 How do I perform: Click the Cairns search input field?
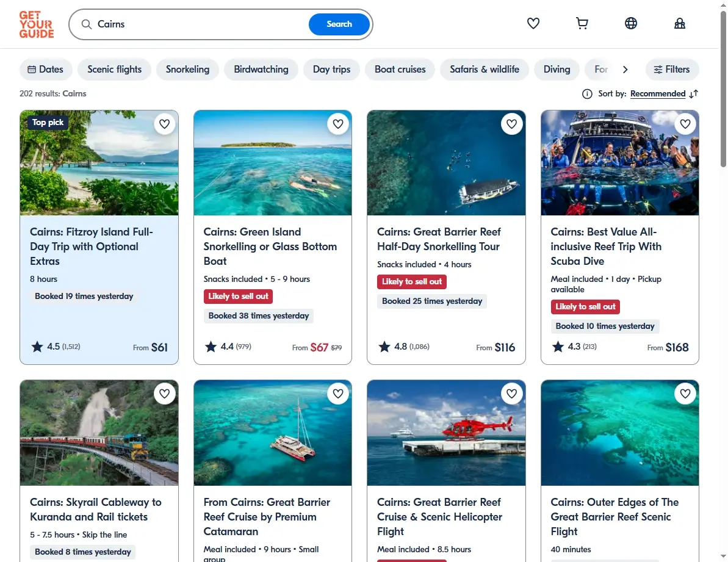(200, 24)
